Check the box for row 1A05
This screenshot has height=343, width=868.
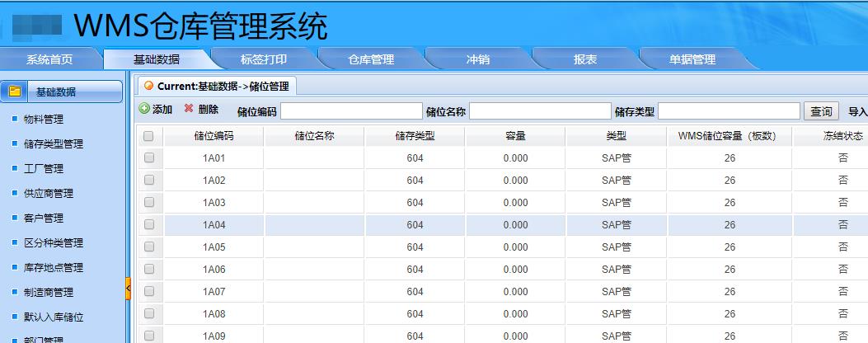tap(149, 247)
